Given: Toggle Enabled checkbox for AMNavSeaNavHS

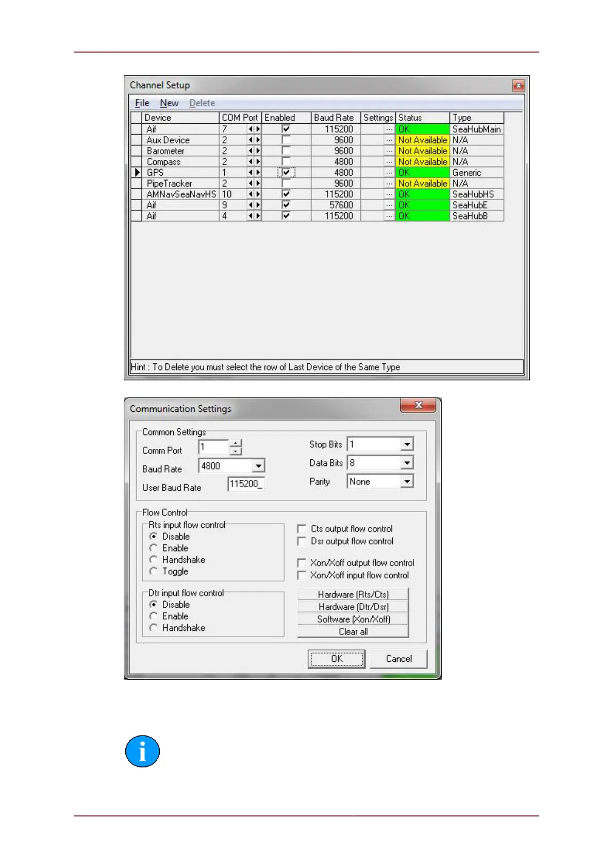Looking at the screenshot, I should (x=286, y=194).
